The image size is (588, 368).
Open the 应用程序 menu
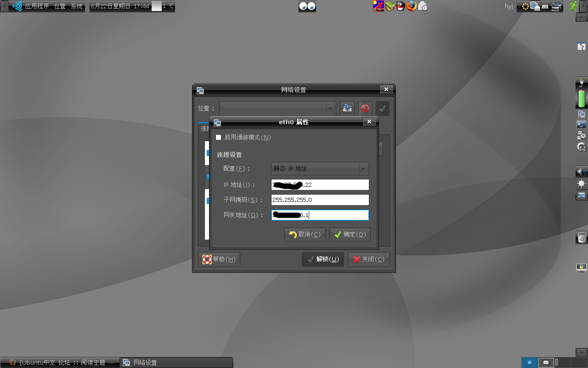click(37, 6)
